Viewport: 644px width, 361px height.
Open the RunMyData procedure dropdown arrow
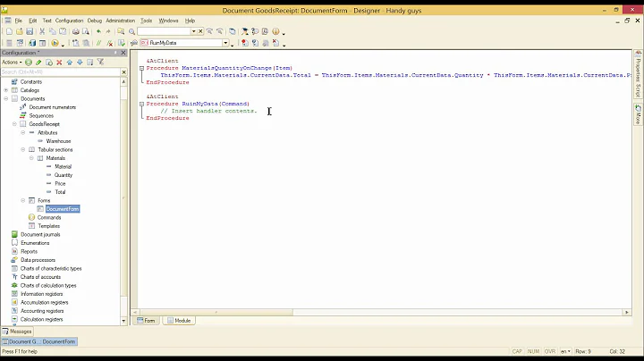click(x=225, y=43)
